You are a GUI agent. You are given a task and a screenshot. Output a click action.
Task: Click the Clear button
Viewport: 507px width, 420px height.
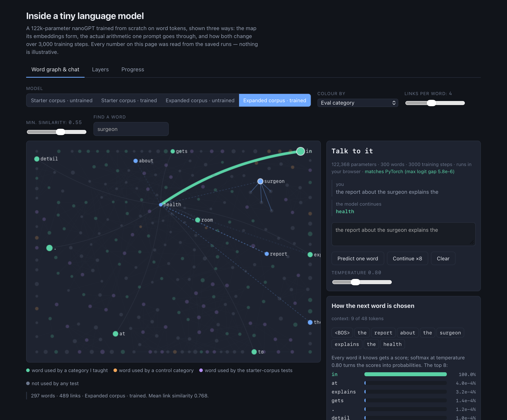coord(443,259)
